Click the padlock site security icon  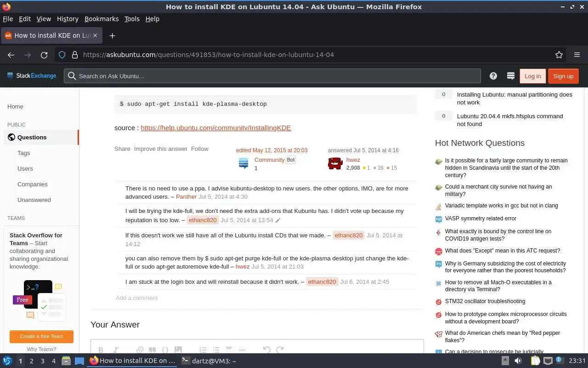(74, 55)
